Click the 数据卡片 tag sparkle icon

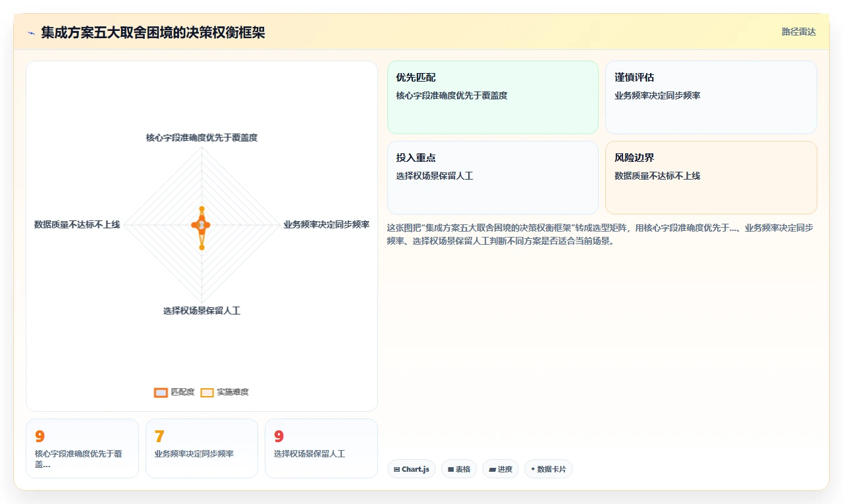[533, 469]
